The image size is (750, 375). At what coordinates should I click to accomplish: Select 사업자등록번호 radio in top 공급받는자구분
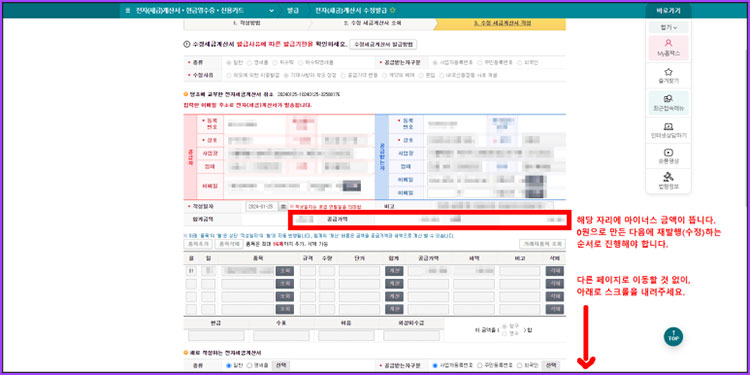click(435, 62)
